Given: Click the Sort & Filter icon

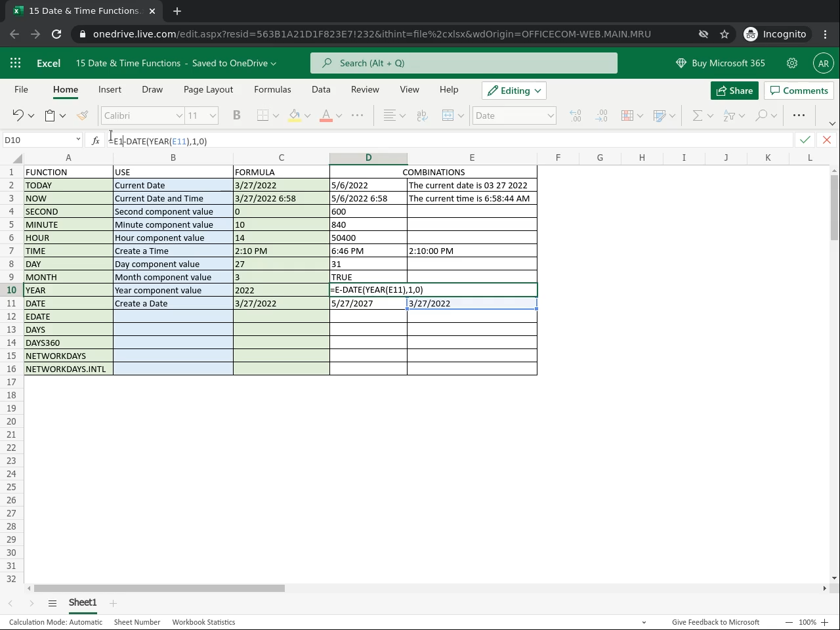Looking at the screenshot, I should (729, 115).
